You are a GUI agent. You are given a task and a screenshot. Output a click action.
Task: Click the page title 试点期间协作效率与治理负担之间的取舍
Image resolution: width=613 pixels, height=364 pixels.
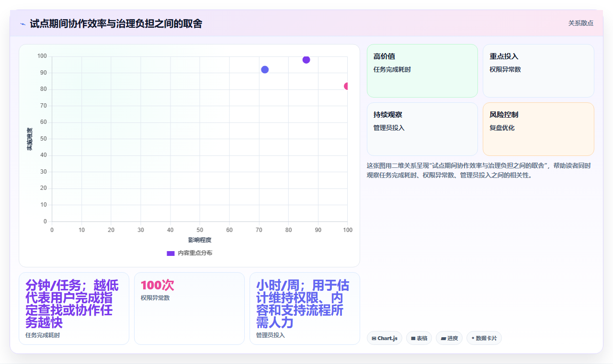click(116, 23)
